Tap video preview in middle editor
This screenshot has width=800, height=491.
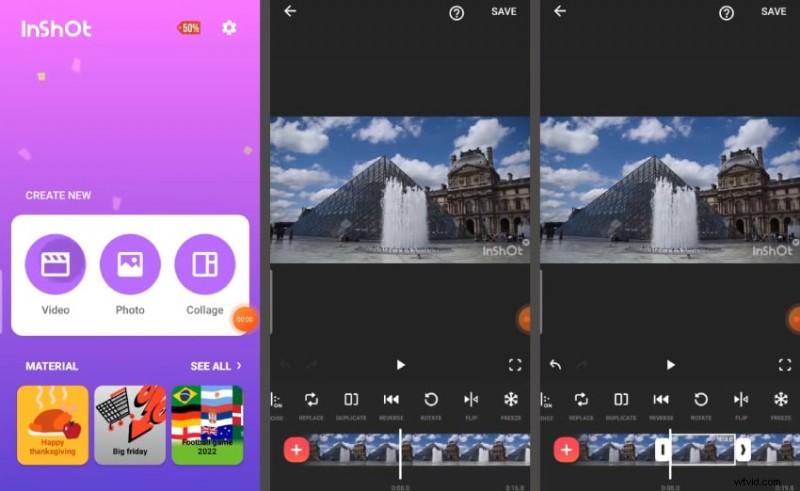400,190
